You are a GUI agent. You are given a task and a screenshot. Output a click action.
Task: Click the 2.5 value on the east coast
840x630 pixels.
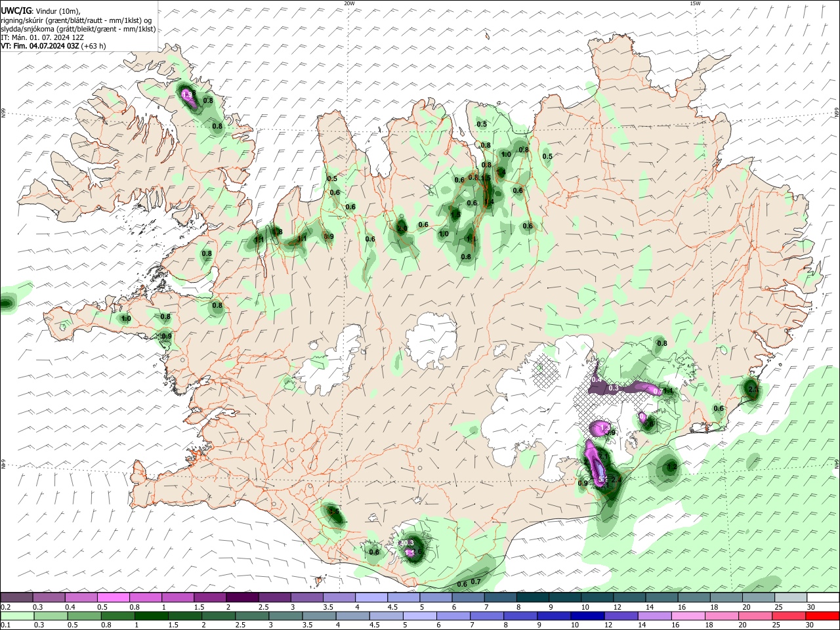753,389
